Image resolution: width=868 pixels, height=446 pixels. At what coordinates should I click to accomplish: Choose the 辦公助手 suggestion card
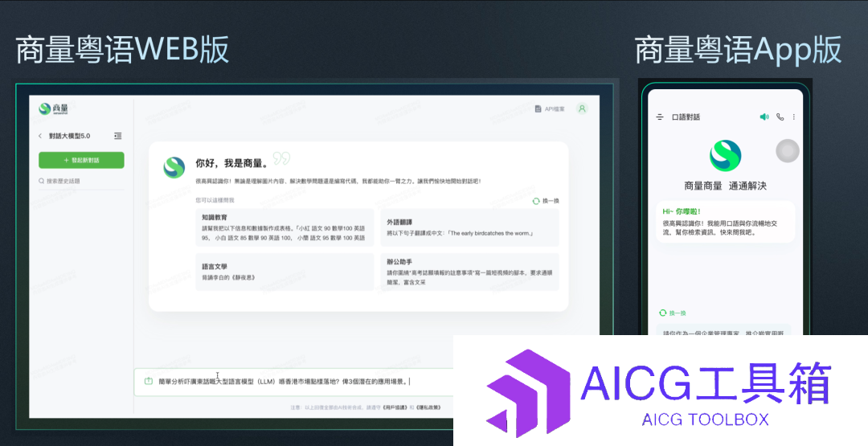click(x=469, y=272)
